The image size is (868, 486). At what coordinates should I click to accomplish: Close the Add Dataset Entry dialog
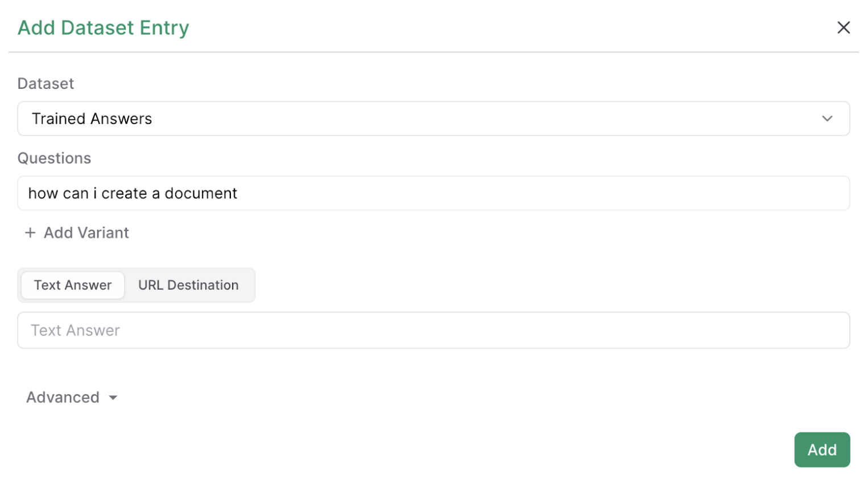pyautogui.click(x=843, y=27)
